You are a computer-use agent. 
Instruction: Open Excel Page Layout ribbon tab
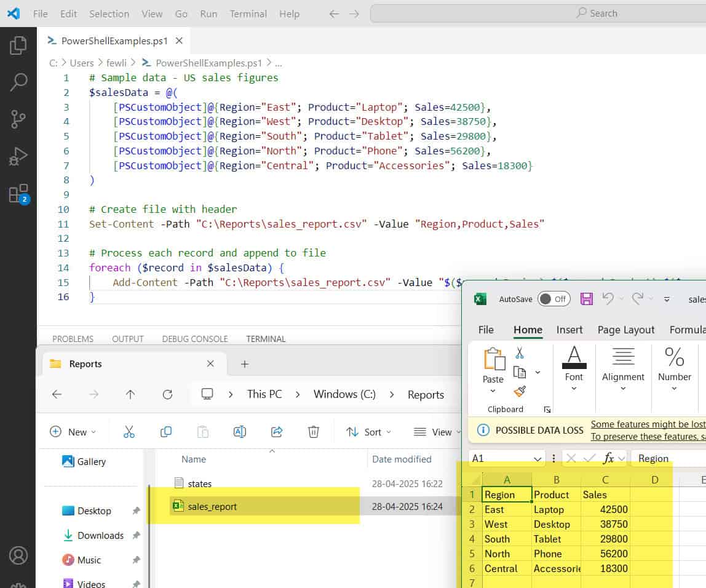pos(626,330)
